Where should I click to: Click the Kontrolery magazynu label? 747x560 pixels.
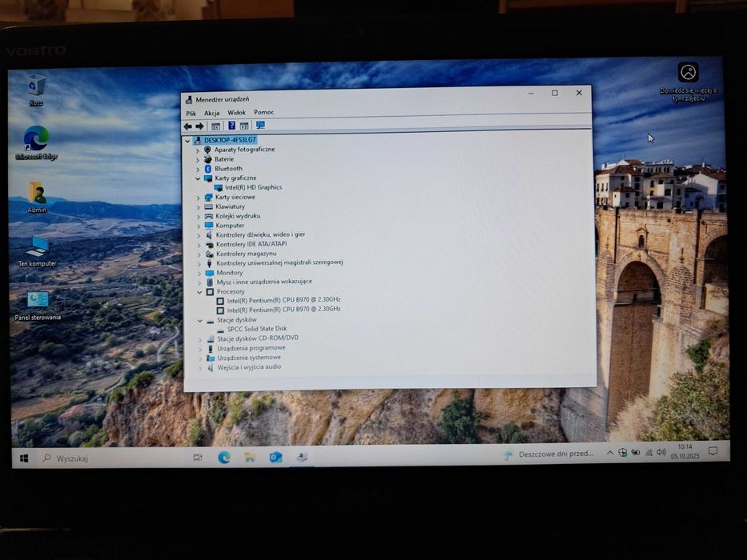pos(247,254)
